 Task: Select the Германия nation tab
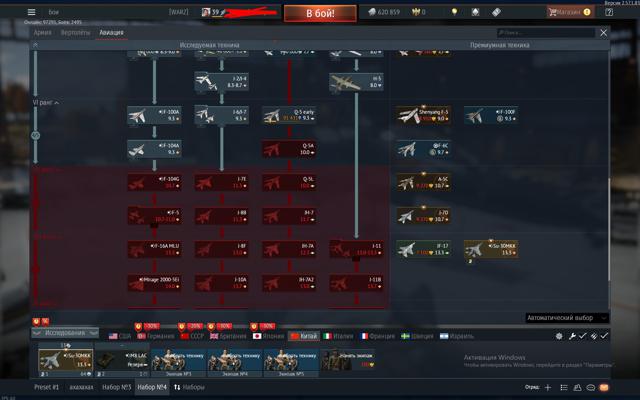pyautogui.click(x=156, y=336)
